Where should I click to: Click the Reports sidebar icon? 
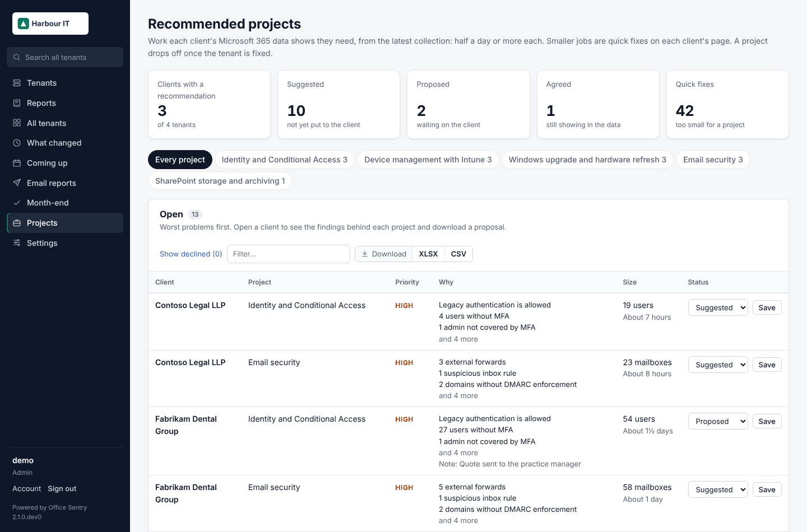click(17, 103)
